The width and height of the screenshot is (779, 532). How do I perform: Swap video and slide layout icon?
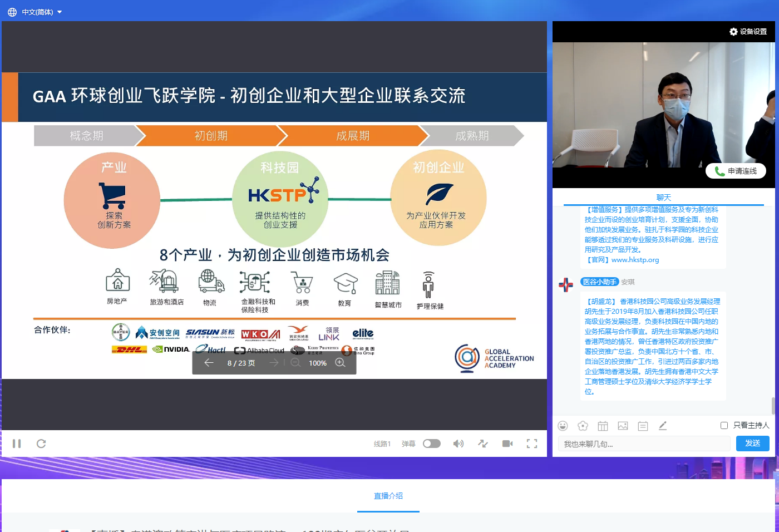click(x=483, y=444)
